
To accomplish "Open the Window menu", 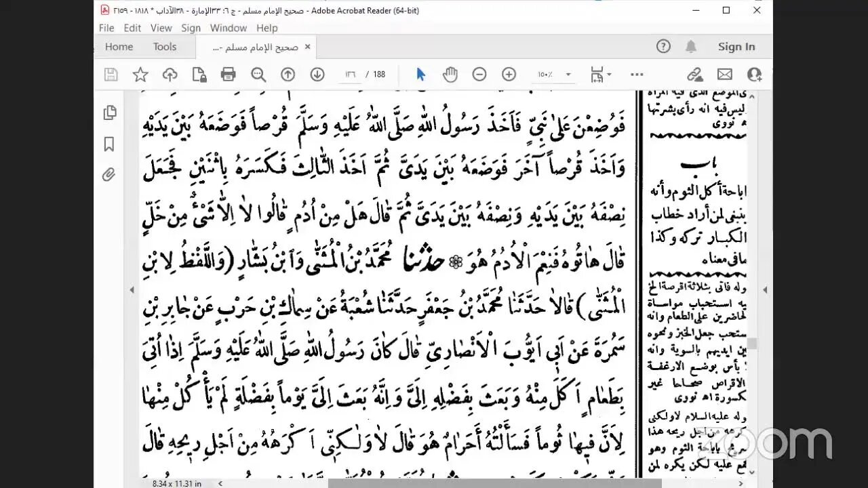I will pyautogui.click(x=228, y=28).
